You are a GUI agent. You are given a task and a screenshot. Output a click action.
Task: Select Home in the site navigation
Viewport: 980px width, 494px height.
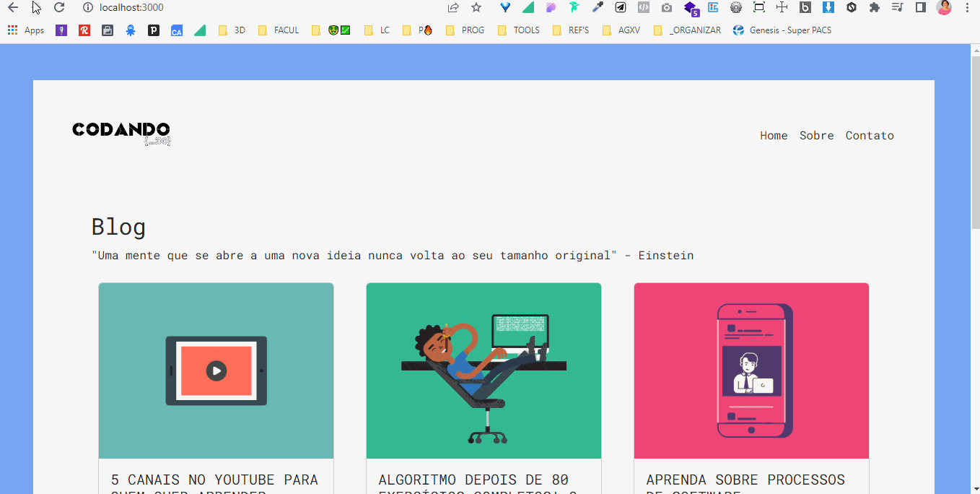tap(774, 135)
